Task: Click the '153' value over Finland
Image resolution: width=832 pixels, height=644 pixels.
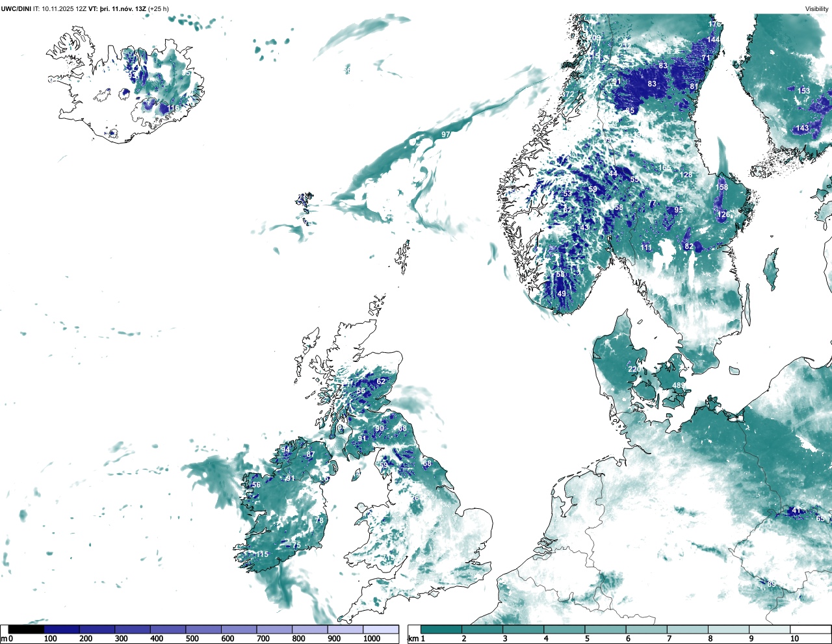Action: pyautogui.click(x=804, y=91)
